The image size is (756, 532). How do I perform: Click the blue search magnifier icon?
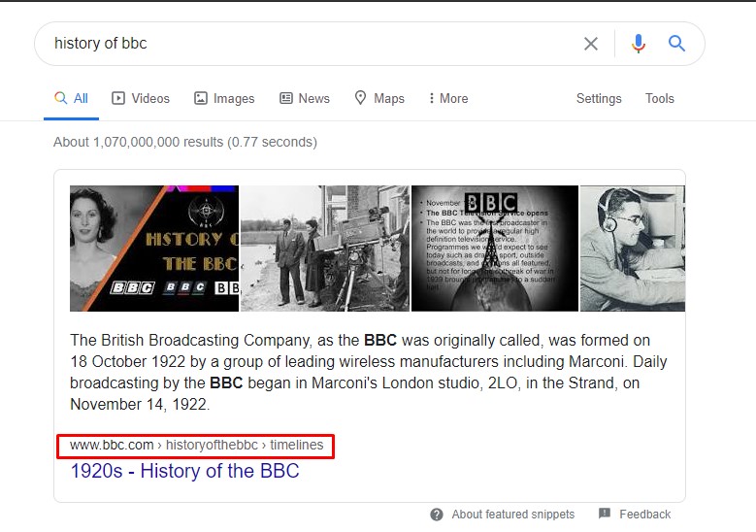pos(677,44)
